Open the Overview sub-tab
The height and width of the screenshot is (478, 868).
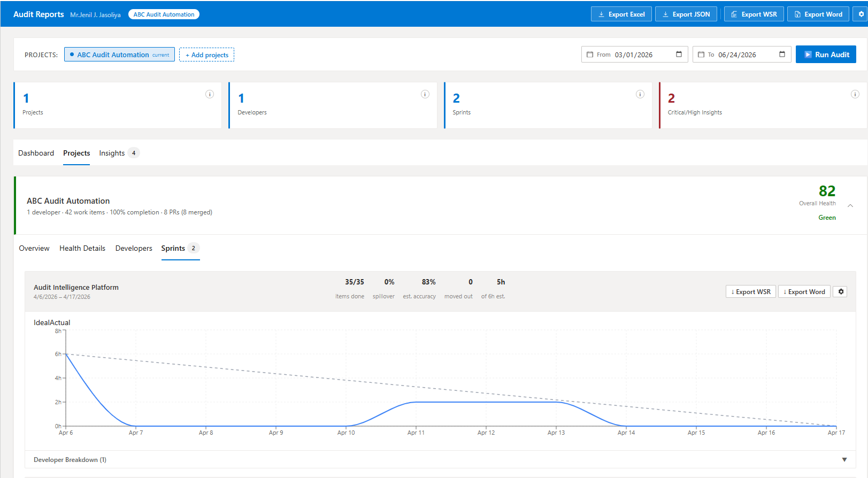tap(34, 248)
